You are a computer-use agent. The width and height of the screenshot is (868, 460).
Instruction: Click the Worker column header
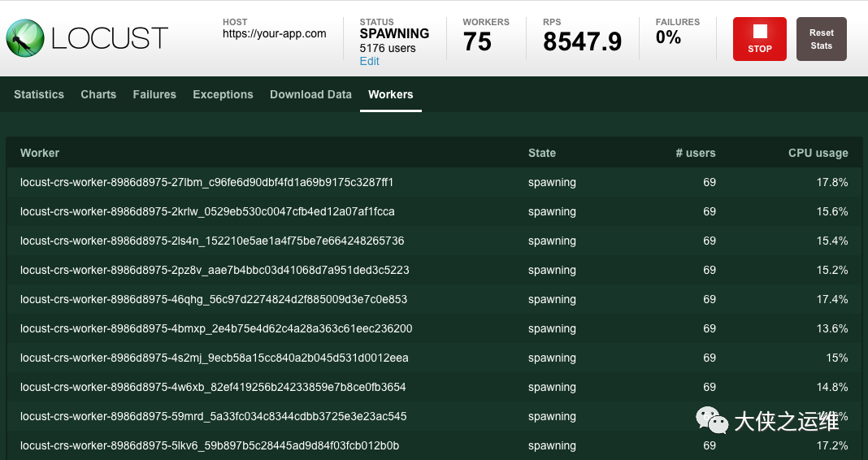pyautogui.click(x=40, y=153)
